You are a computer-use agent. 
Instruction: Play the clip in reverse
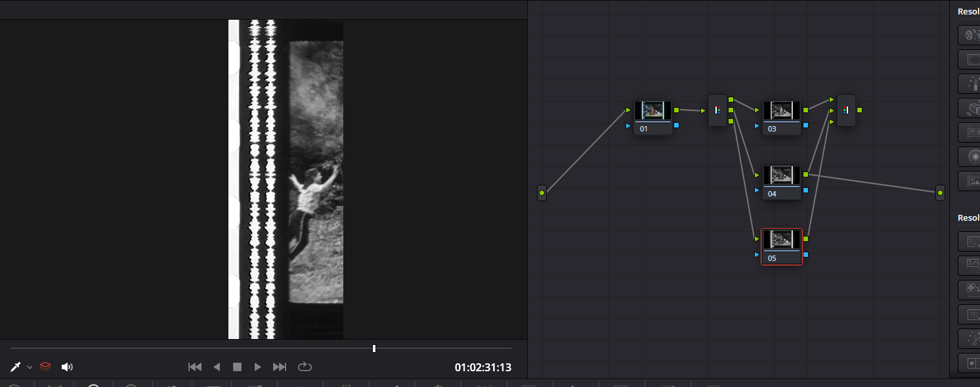[x=217, y=367]
